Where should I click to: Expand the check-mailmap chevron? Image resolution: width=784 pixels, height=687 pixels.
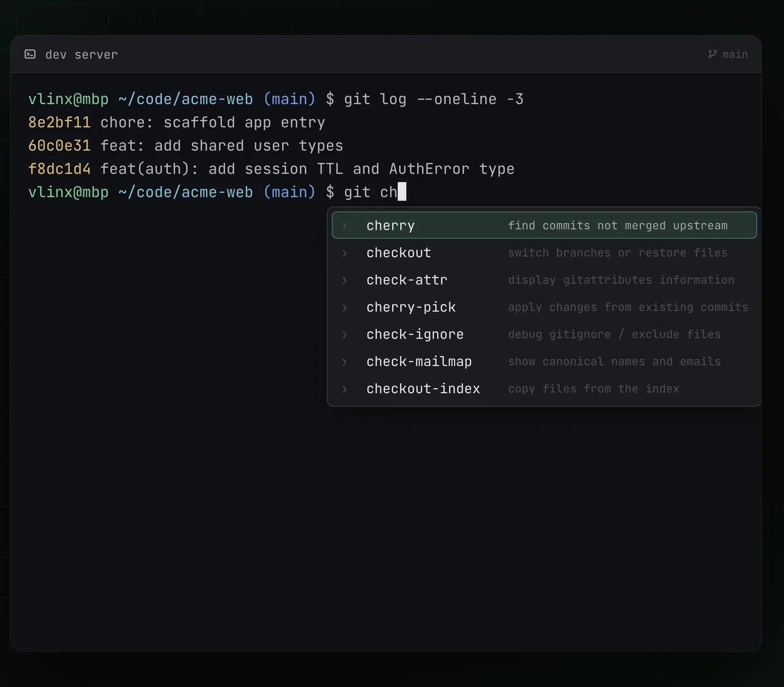point(344,362)
